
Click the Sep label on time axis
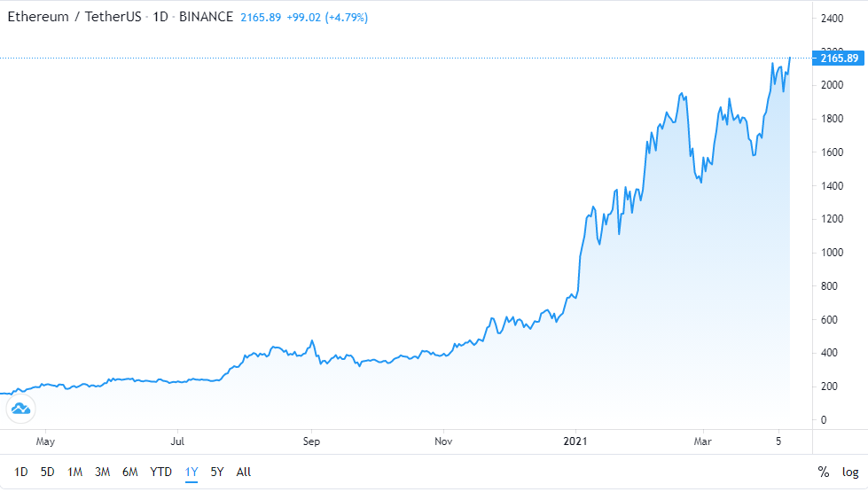[310, 441]
